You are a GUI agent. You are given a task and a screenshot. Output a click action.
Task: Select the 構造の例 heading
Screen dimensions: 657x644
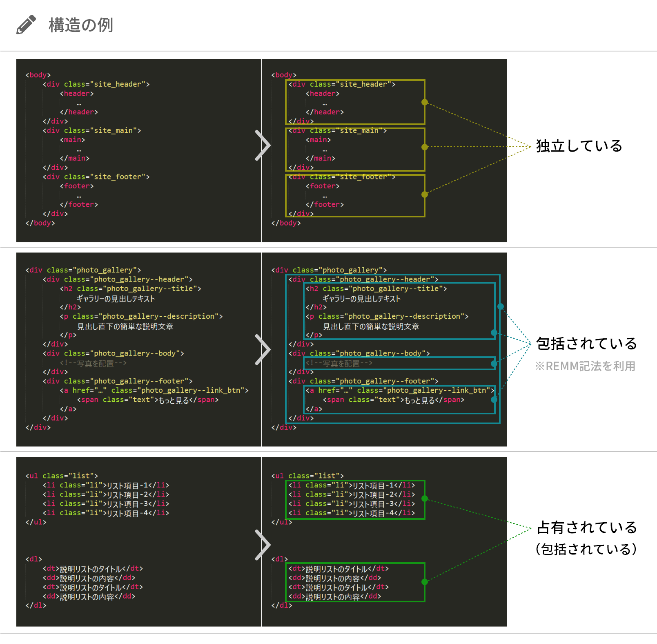click(80, 25)
